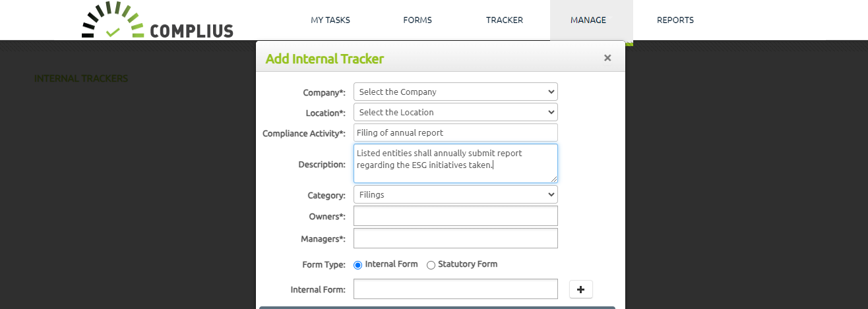The height and width of the screenshot is (309, 868).
Task: Click the Manage menu tab
Action: 588,20
